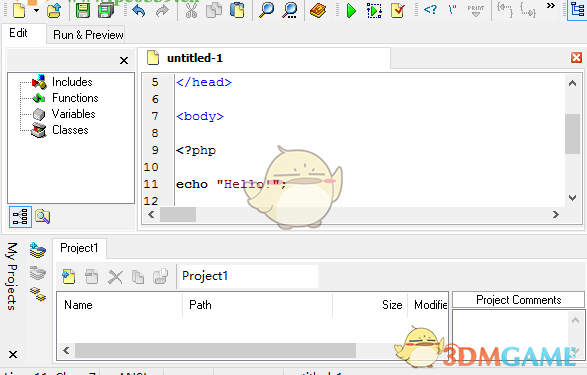The width and height of the screenshot is (587, 375).
Task: Click the editor horizontal scrollbar thumb
Action: pos(178,214)
